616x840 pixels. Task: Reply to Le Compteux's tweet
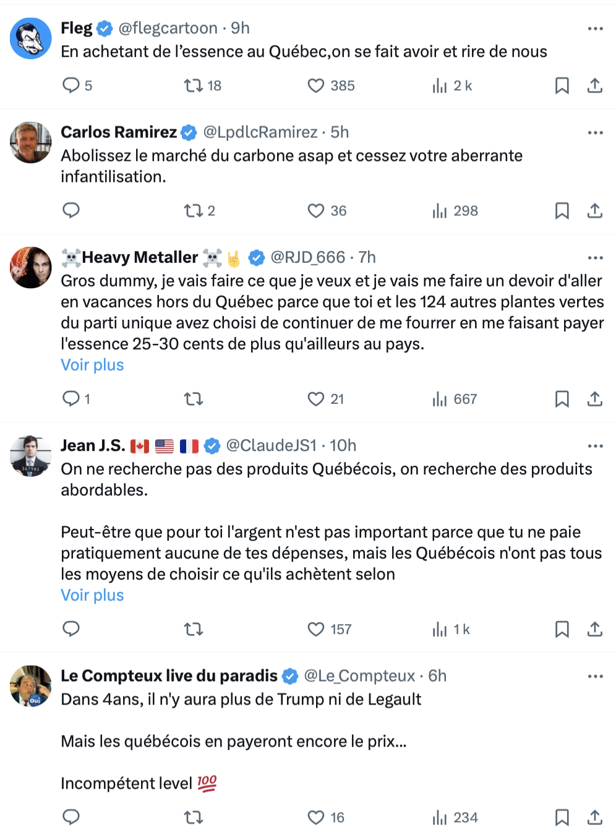[x=72, y=817]
